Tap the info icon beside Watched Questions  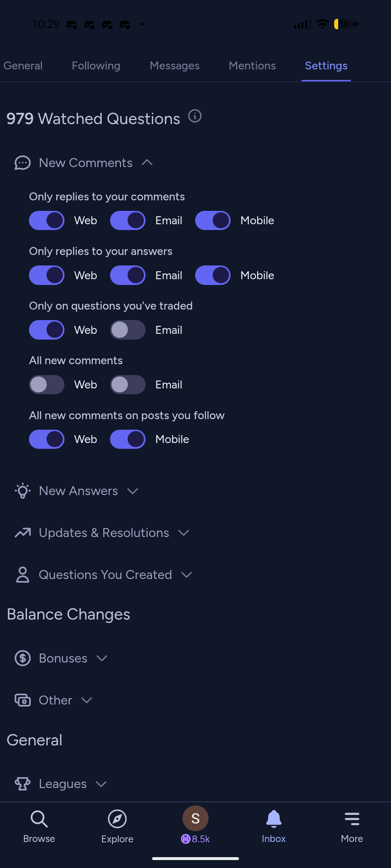click(x=195, y=116)
